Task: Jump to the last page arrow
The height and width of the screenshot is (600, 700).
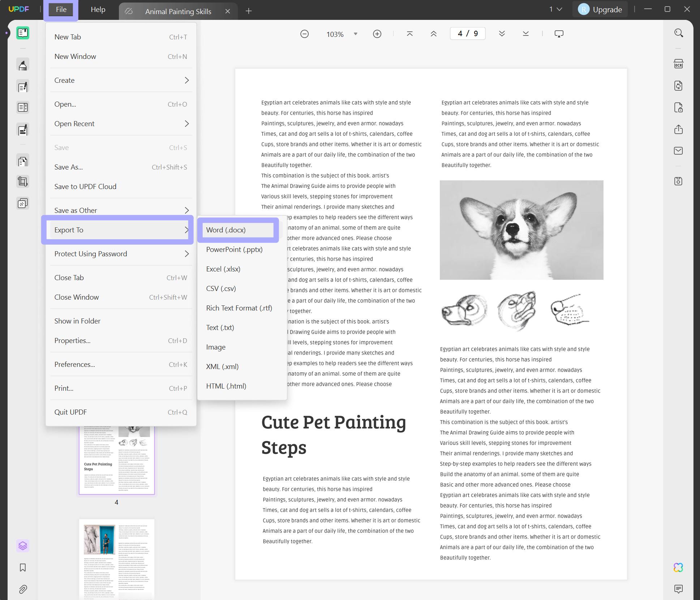Action: [x=525, y=34]
